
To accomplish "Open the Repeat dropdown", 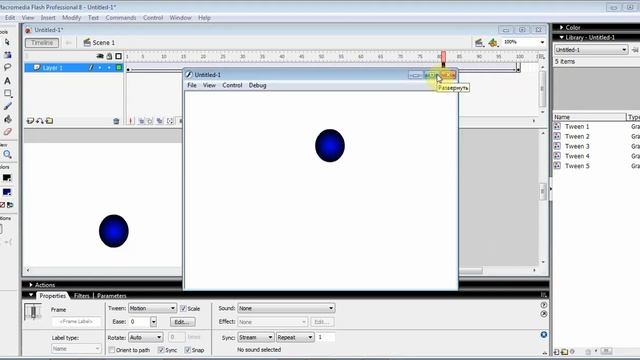I will pyautogui.click(x=295, y=337).
